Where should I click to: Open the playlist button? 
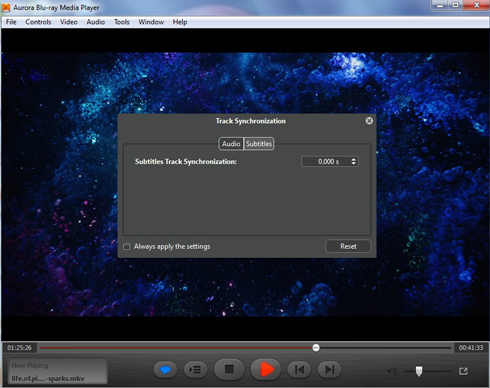(195, 370)
